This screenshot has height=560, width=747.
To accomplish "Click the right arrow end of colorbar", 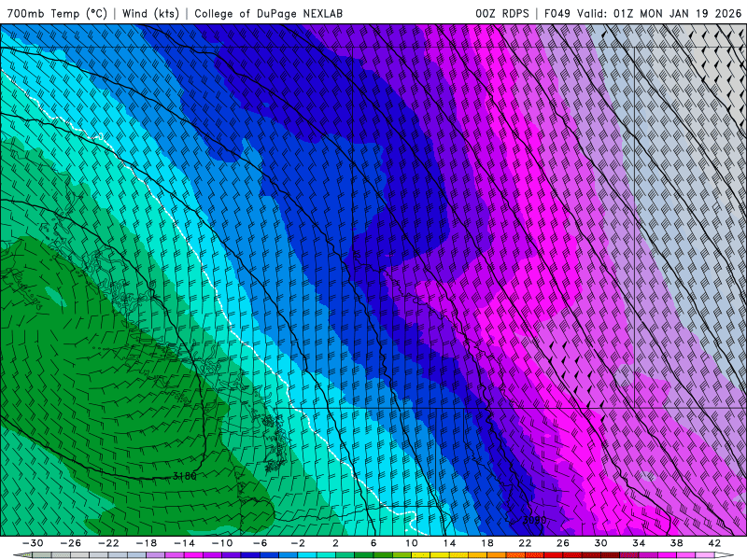I will [x=724, y=555].
